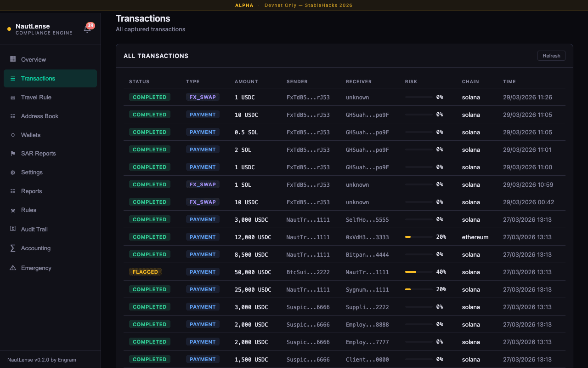This screenshot has width=588, height=368.
Task: Click the Accounting sigma icon
Action: click(13, 248)
